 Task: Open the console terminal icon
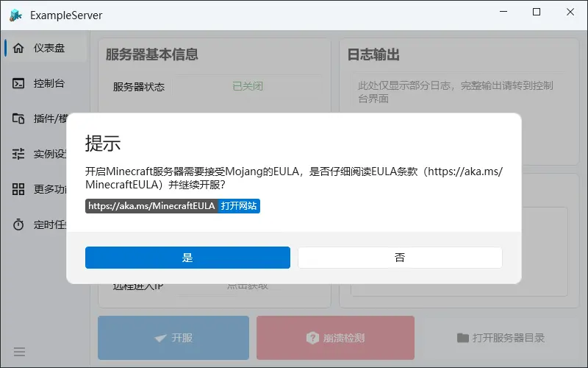[x=18, y=83]
